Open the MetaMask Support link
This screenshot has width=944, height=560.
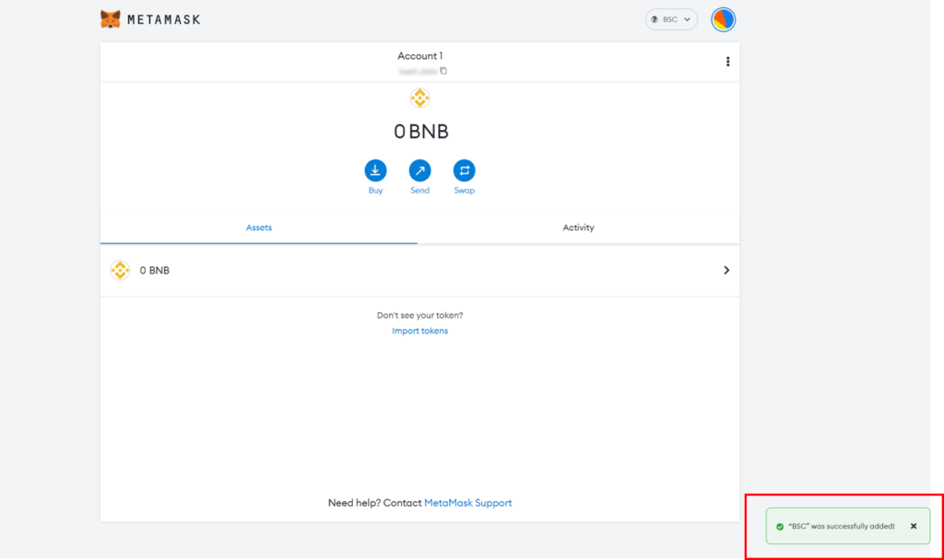point(467,503)
